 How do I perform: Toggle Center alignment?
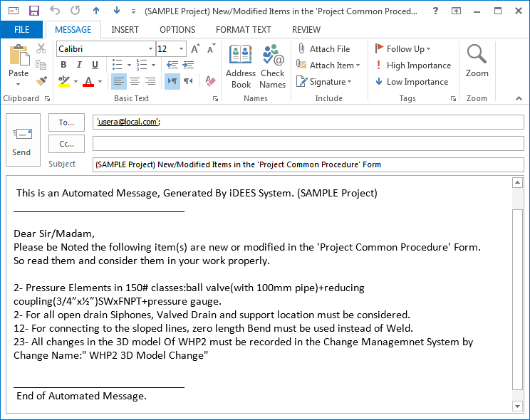tap(135, 81)
